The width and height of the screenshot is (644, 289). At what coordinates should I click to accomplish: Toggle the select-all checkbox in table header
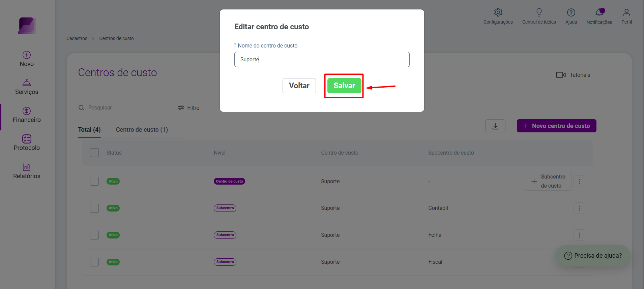[94, 153]
